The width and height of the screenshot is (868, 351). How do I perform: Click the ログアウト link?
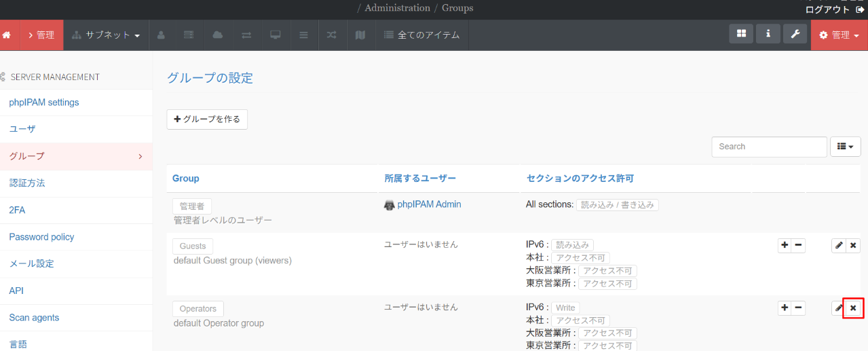[x=834, y=10]
